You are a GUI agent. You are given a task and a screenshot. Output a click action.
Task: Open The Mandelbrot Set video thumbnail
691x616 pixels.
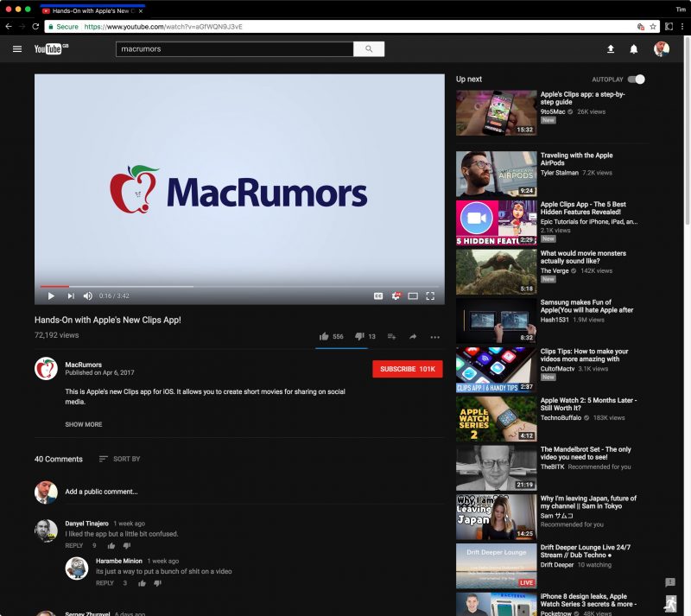pos(496,468)
